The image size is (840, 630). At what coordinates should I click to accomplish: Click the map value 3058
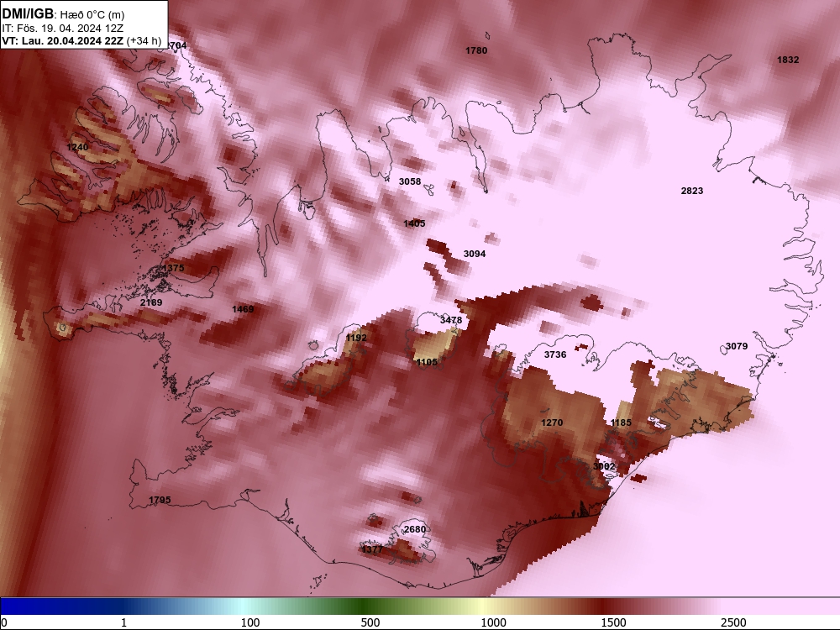410,181
